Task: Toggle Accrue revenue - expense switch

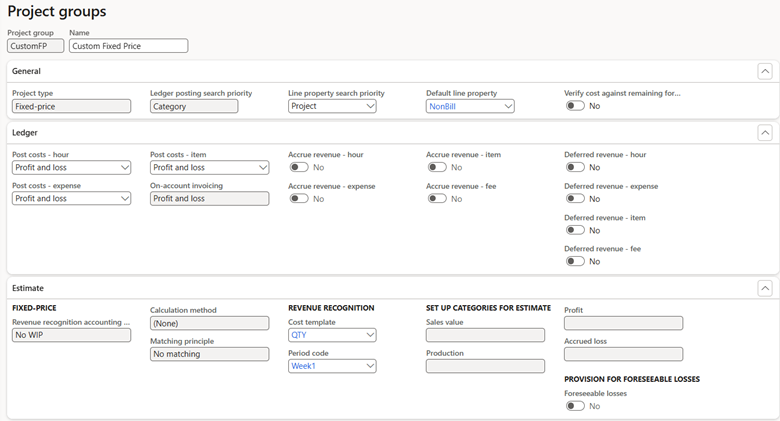Action: 299,199
